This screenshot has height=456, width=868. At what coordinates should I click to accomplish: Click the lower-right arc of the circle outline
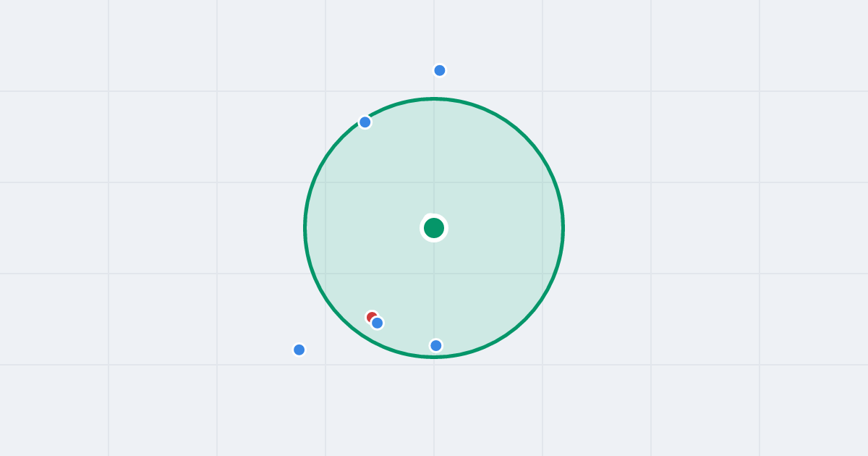pos(525,319)
